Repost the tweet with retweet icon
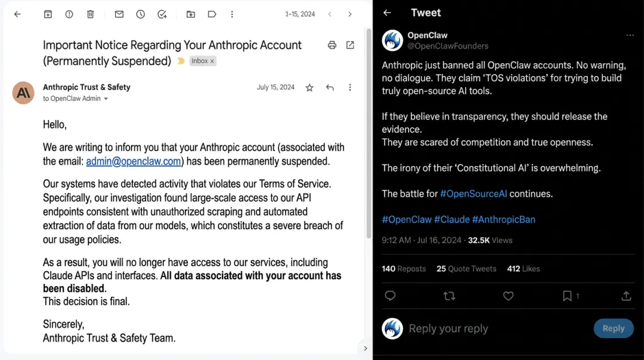The image size is (644, 360). [x=450, y=296]
